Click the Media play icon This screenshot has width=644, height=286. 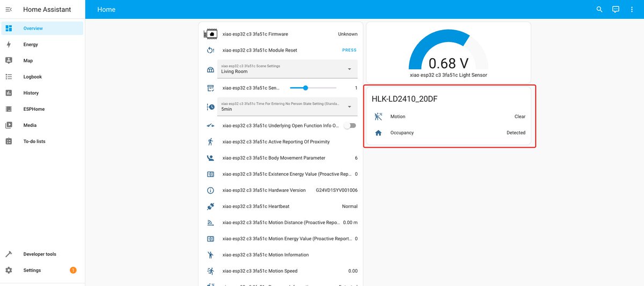pyautogui.click(x=9, y=125)
